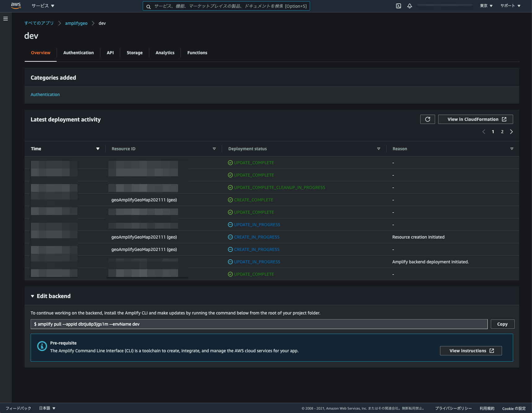Click 'Amplify backend deployment initiated.' reason
The width and height of the screenshot is (532, 413).
430,262
